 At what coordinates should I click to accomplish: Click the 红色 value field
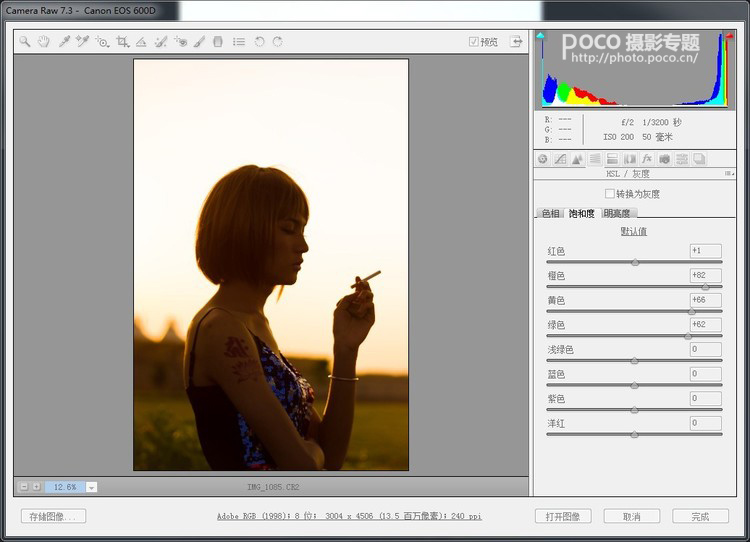point(706,251)
